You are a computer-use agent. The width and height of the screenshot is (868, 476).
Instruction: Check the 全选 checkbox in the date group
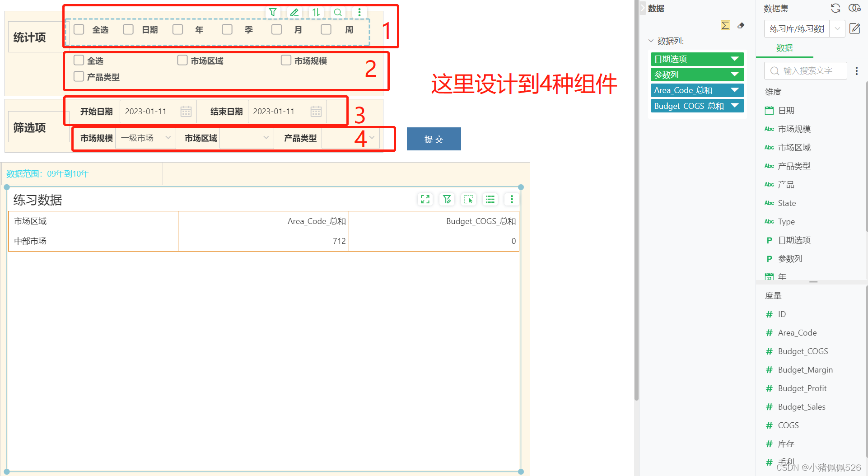(79, 29)
